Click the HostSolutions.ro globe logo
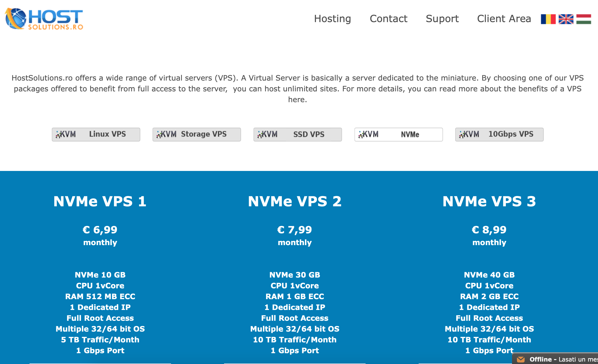 click(x=16, y=19)
